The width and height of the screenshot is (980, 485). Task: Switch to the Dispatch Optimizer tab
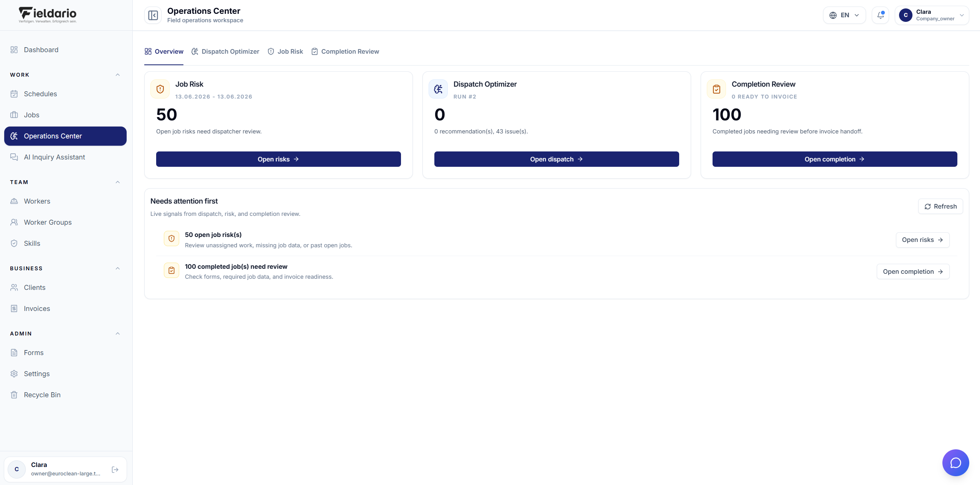coord(226,51)
